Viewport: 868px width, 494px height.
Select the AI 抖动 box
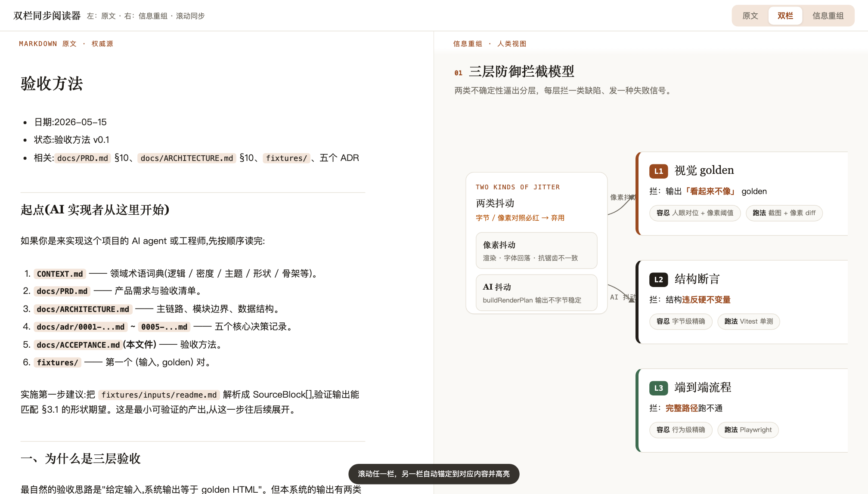tap(536, 293)
